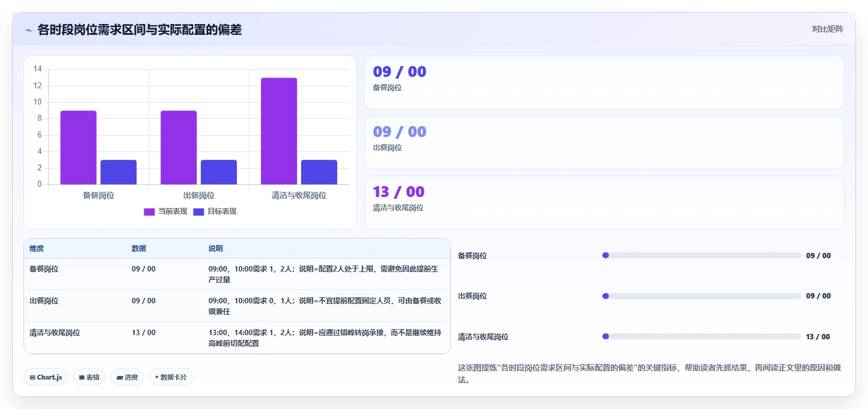Click the Chart.js tag chip
Image resolution: width=868 pixels, height=409 pixels.
(46, 377)
